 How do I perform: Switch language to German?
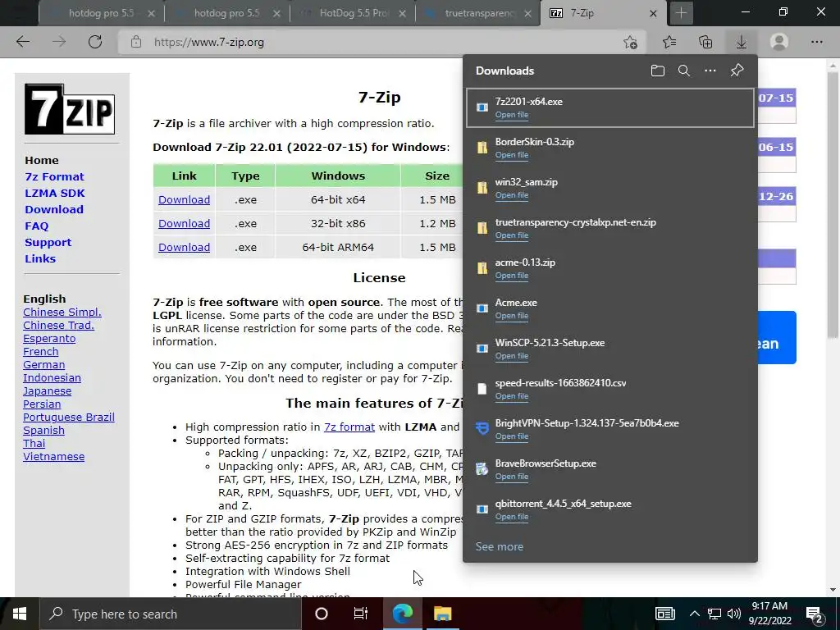point(44,365)
